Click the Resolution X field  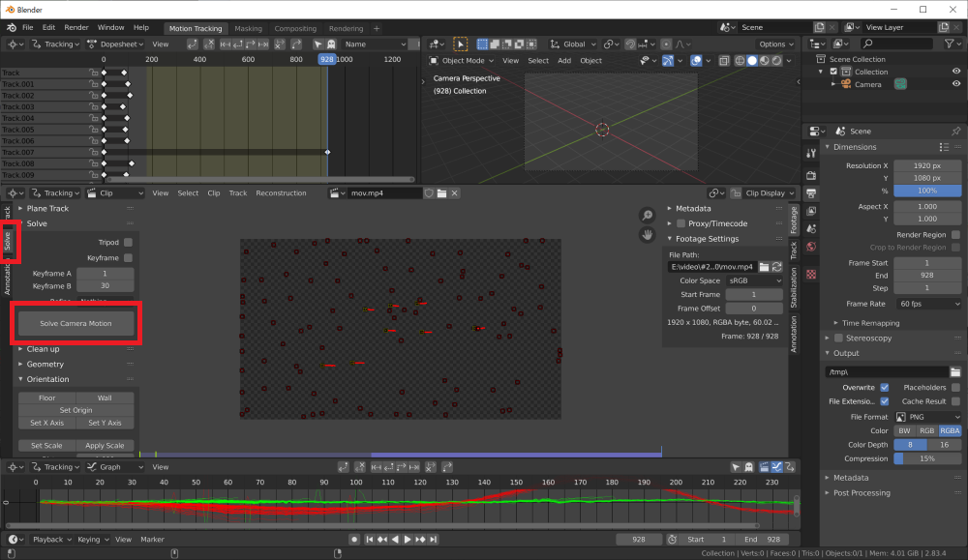927,165
